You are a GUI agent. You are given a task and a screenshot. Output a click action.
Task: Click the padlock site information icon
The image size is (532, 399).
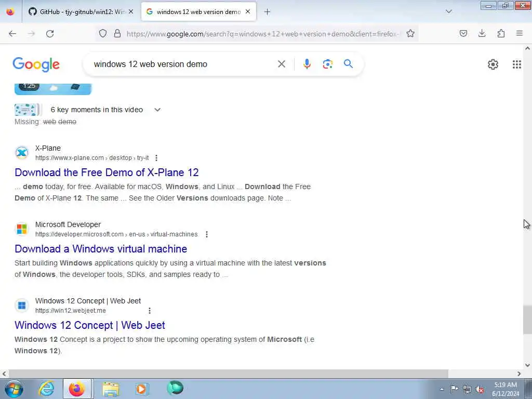click(x=117, y=33)
